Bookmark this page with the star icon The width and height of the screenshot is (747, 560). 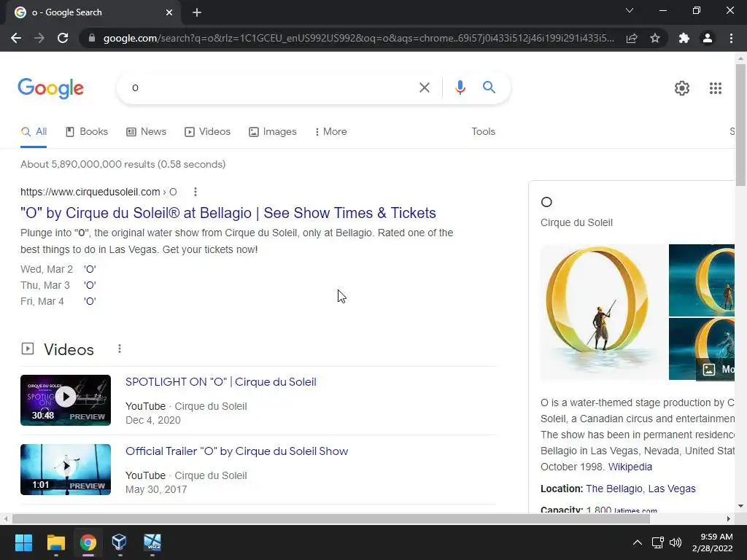(x=655, y=38)
